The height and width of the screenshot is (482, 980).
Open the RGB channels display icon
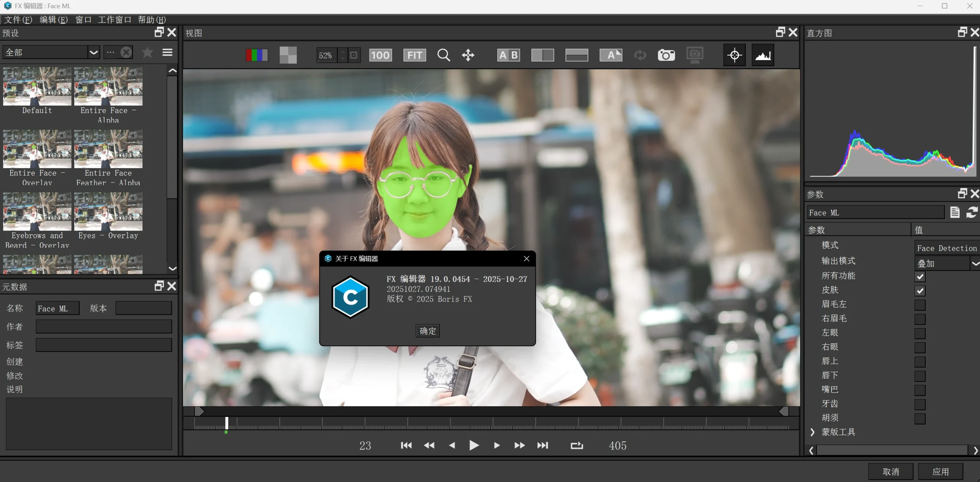tap(256, 55)
